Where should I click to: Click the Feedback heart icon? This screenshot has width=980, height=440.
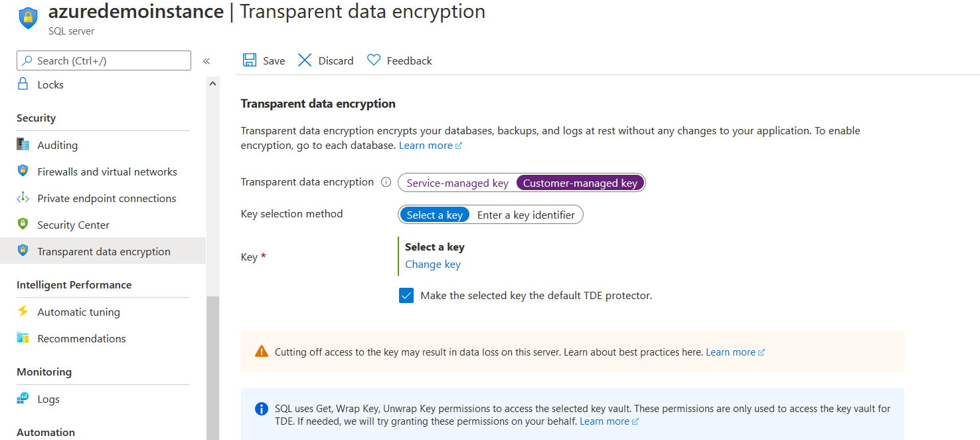(374, 60)
